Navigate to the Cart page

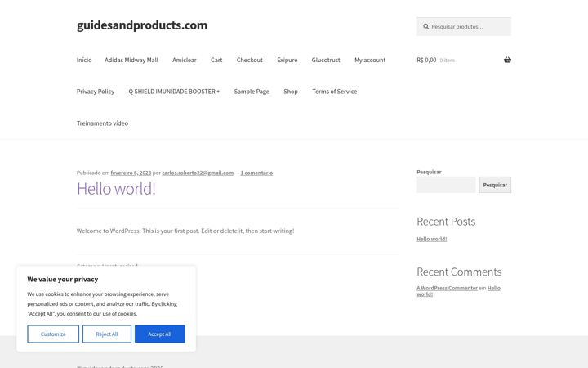pos(216,60)
